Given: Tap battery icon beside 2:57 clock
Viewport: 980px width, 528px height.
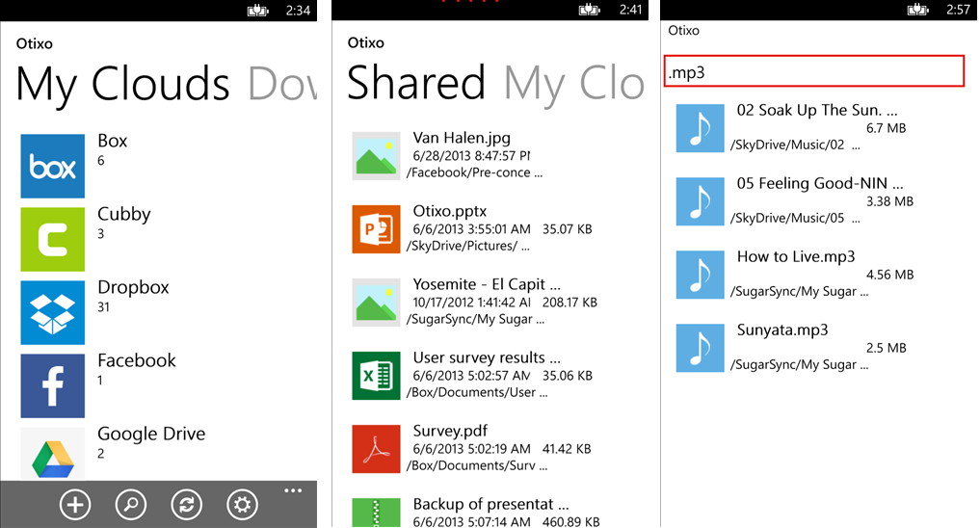Looking at the screenshot, I should 917,10.
